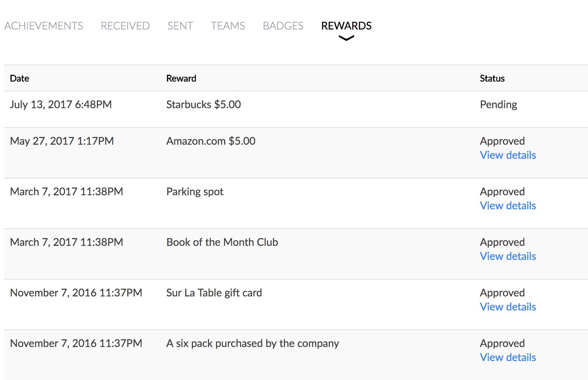Viewport: 588px width, 380px height.
Task: Go to the Sent tab
Action: 180,26
